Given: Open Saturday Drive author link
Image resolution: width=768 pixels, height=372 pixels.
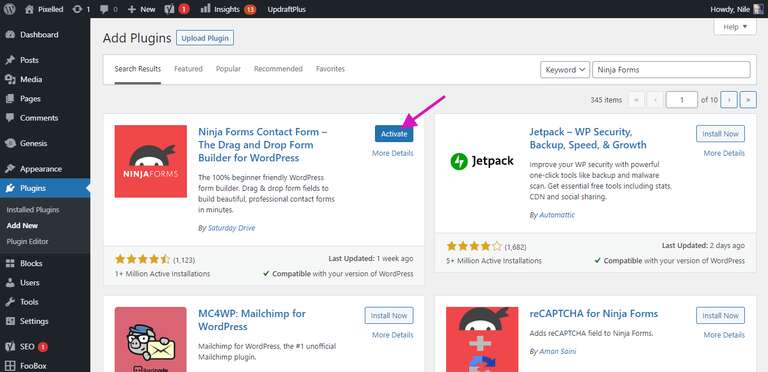Looking at the screenshot, I should click(x=231, y=228).
